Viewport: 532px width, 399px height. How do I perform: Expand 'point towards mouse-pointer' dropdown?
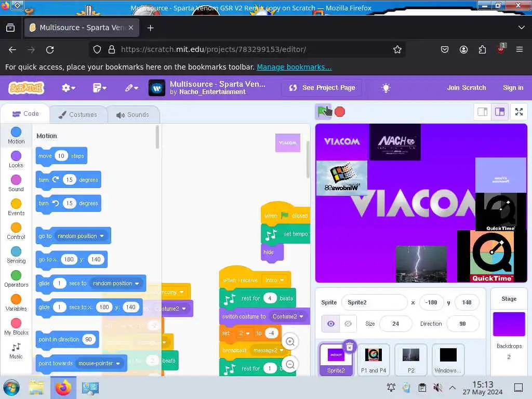(x=118, y=363)
